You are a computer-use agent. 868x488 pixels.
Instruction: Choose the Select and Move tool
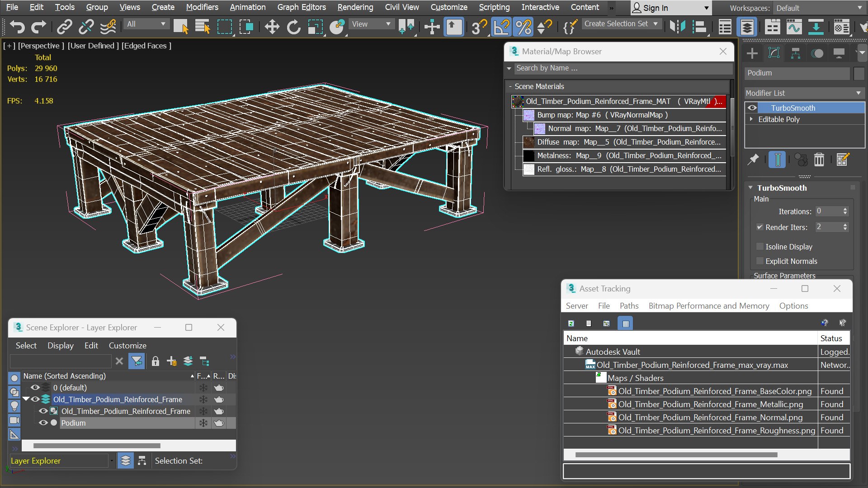point(272,27)
